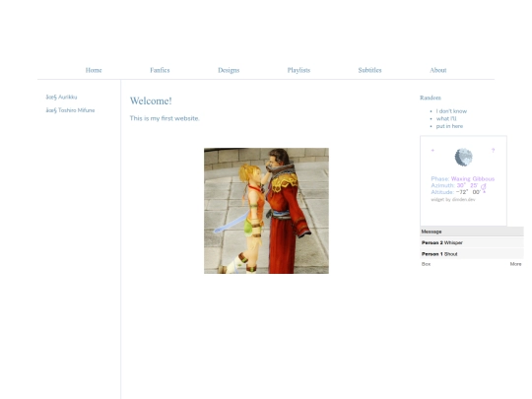Click the 'I don't know' list item
This screenshot has height=399, width=532.
[451, 111]
